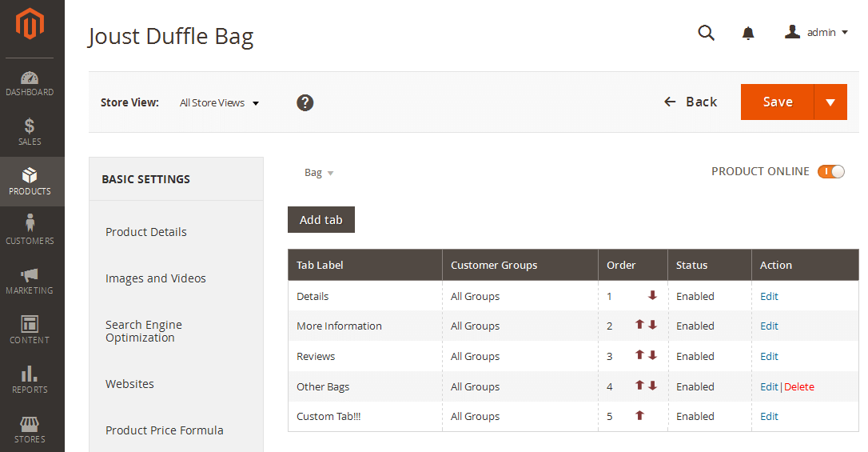Open the Sales sidebar menu

pyautogui.click(x=30, y=132)
